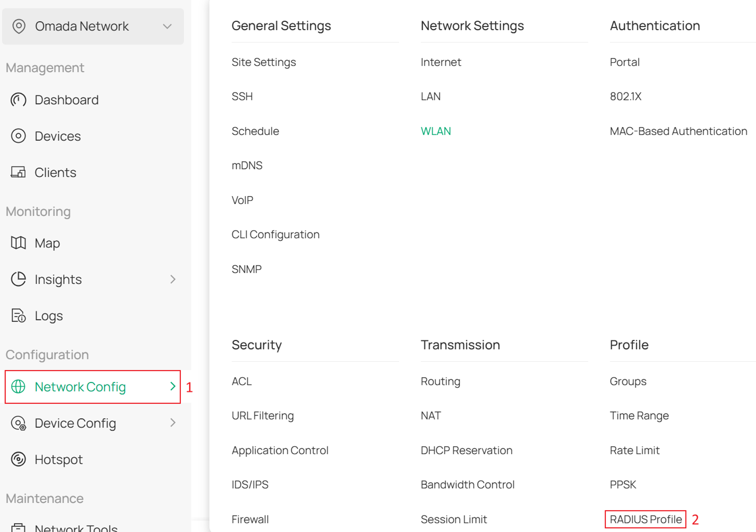The height and width of the screenshot is (532, 756).
Task: Open the IDS/IPS security link
Action: [250, 484]
